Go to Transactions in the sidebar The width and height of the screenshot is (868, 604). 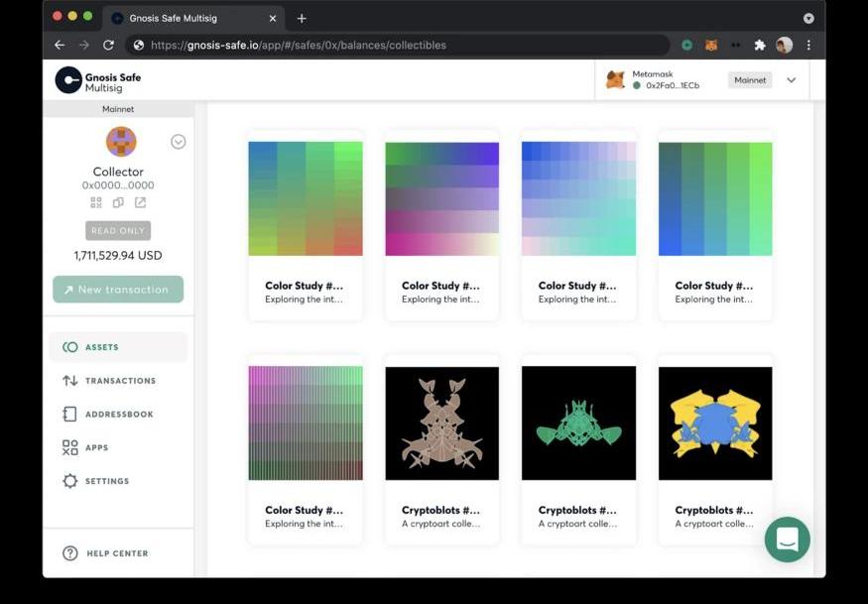coord(119,381)
